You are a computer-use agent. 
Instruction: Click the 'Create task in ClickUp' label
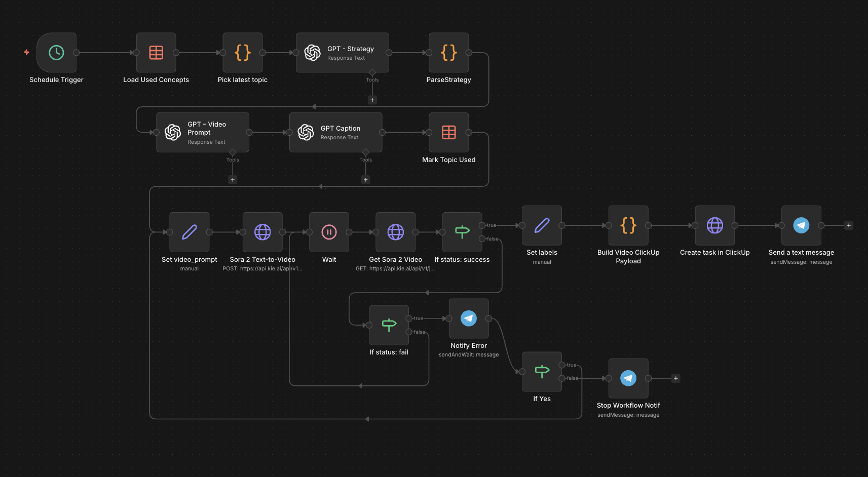(715, 252)
